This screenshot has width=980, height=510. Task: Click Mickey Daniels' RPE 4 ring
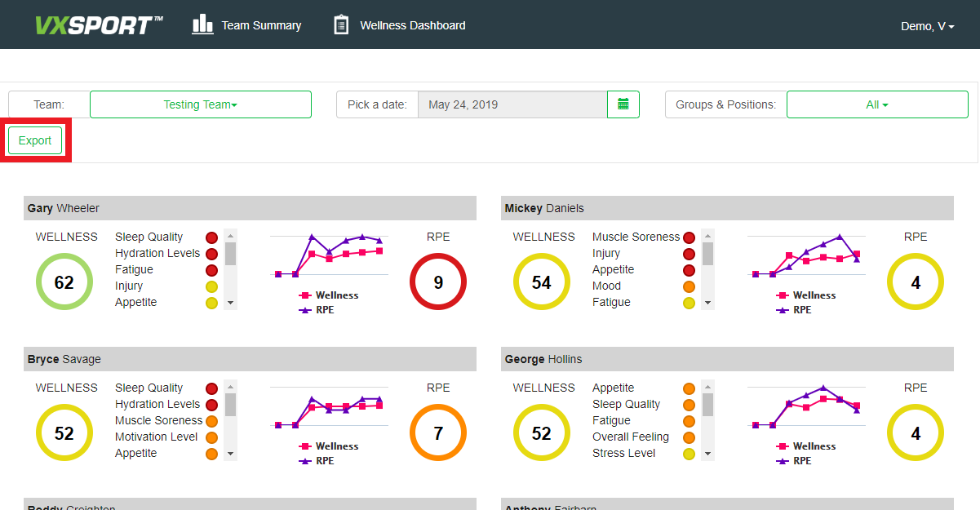point(916,282)
